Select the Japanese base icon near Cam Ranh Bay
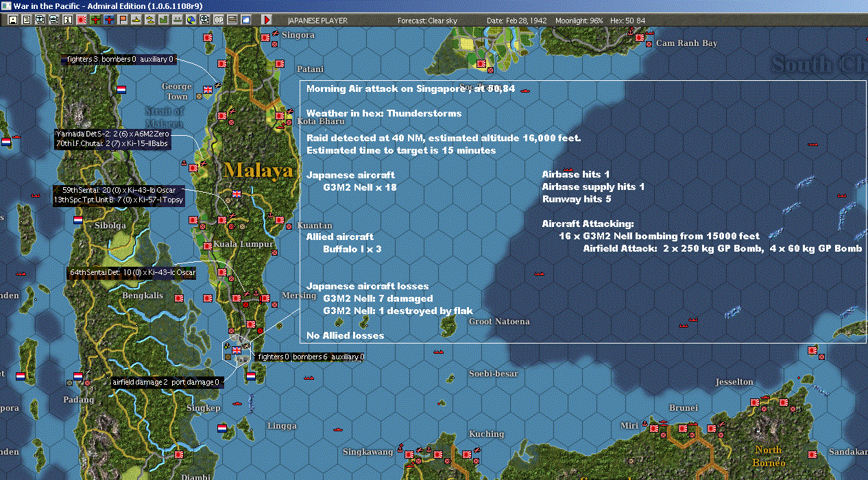Viewport: 868px width, 480px height. pyautogui.click(x=639, y=38)
